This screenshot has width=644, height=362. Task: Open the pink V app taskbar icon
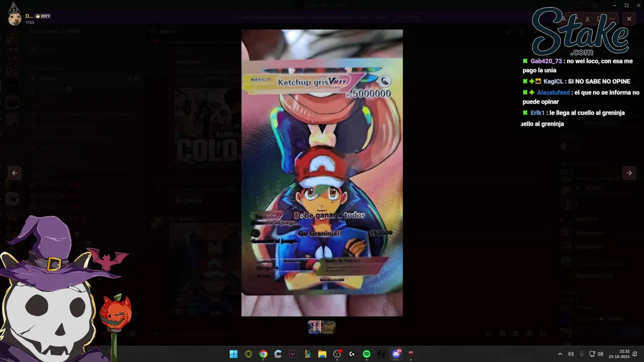click(293, 354)
